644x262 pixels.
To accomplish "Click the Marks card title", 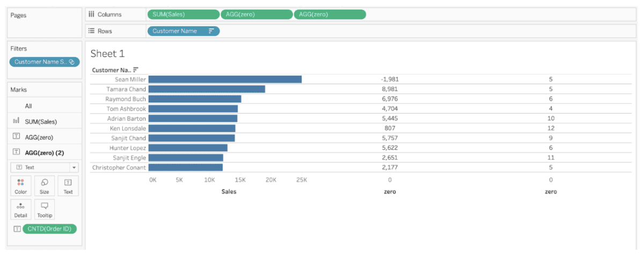I will pos(19,90).
